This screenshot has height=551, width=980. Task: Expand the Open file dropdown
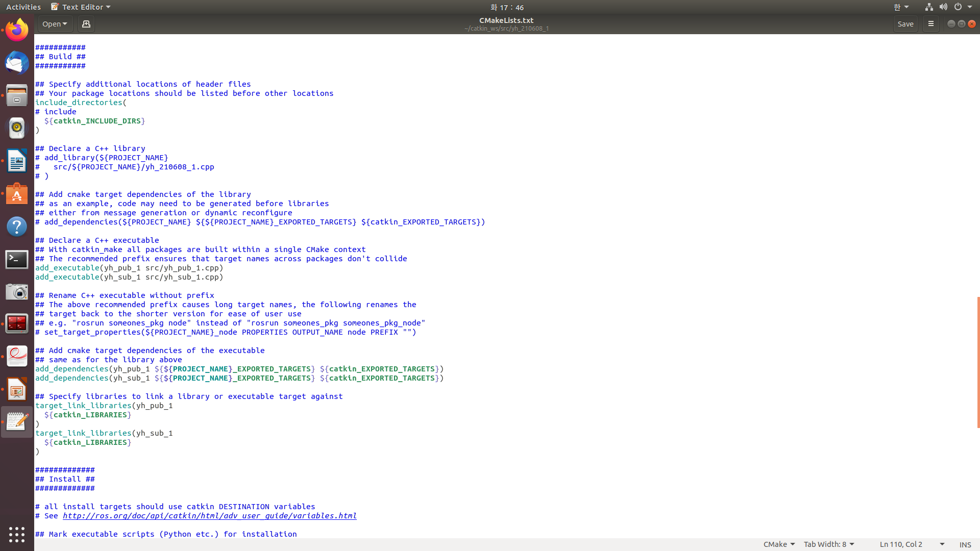[x=55, y=24]
